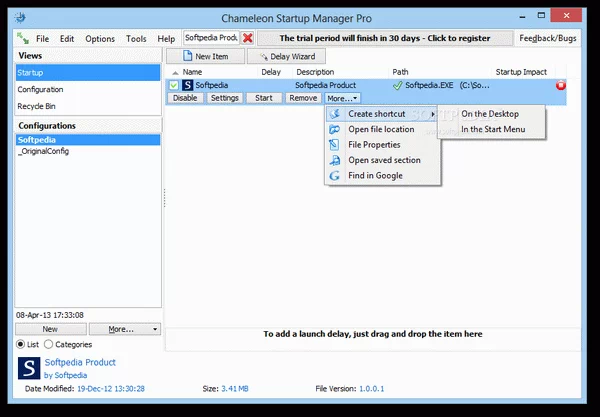The image size is (600, 417).
Task: Click the 08-Apr-13 17:33:08 timestamp
Action: pyautogui.click(x=50, y=315)
